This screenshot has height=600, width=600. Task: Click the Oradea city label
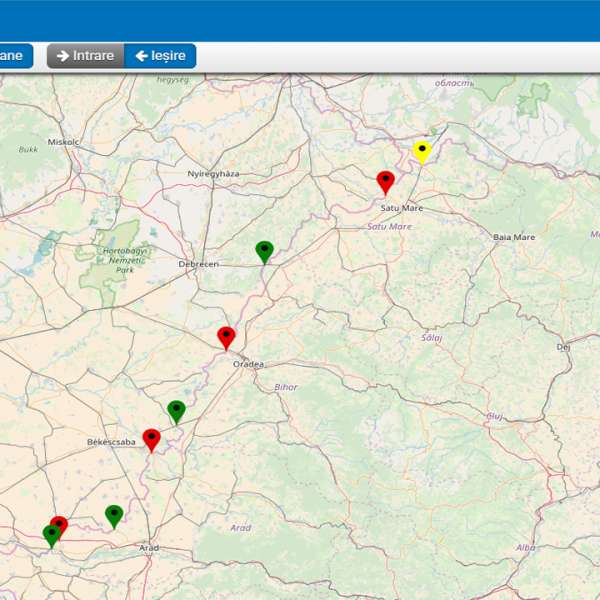(x=248, y=364)
